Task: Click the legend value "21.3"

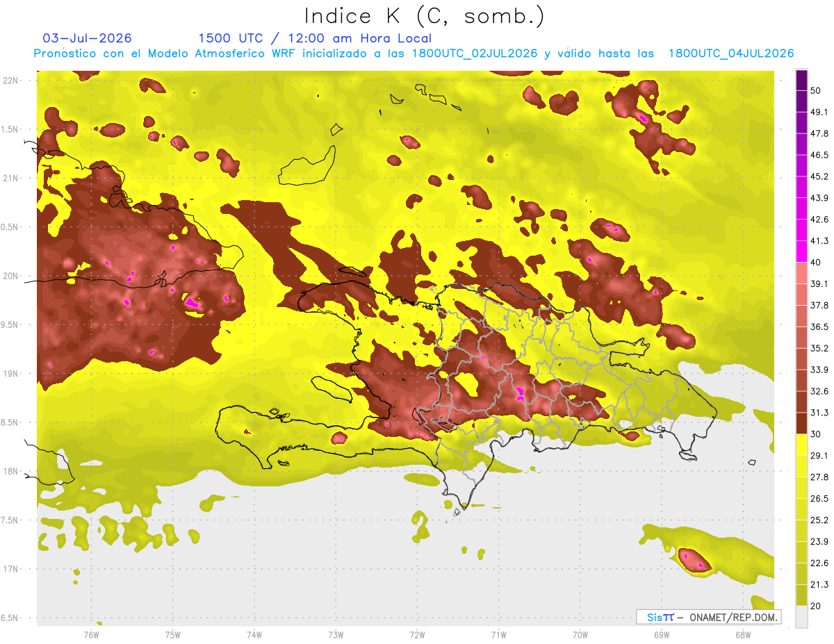Action: coord(819,584)
